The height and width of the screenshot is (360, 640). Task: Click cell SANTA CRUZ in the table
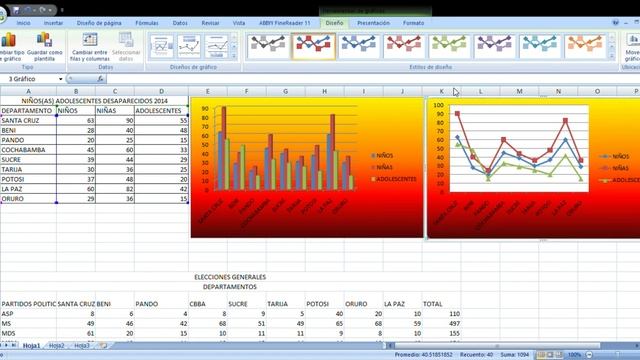point(28,120)
